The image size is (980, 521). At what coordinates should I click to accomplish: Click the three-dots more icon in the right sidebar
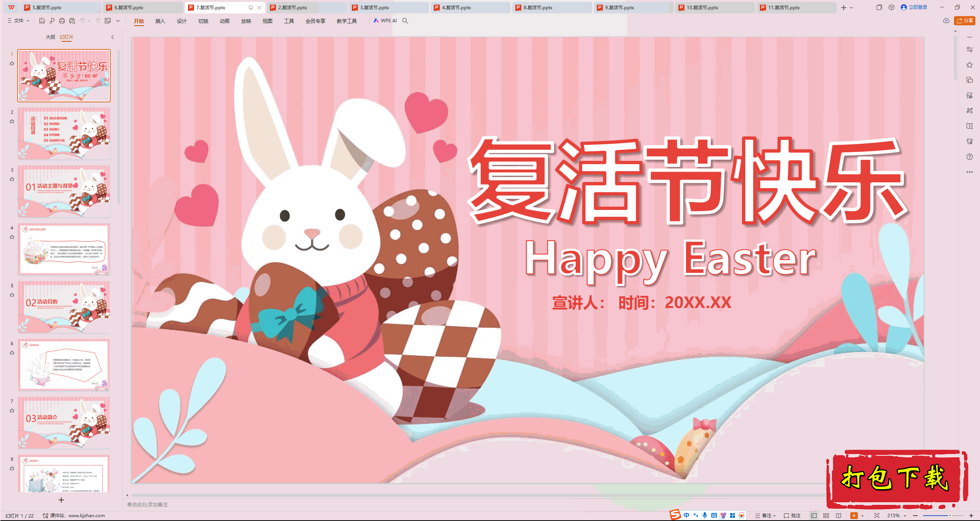(x=970, y=172)
